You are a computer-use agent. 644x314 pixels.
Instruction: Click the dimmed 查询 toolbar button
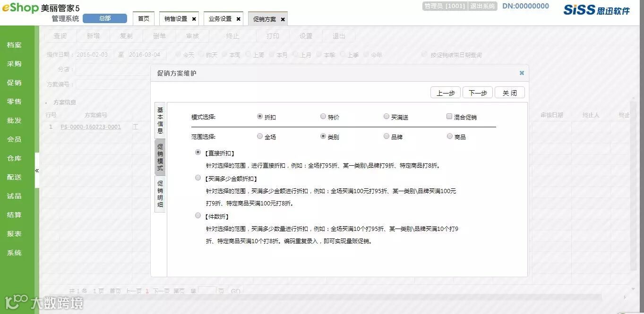[x=60, y=36]
